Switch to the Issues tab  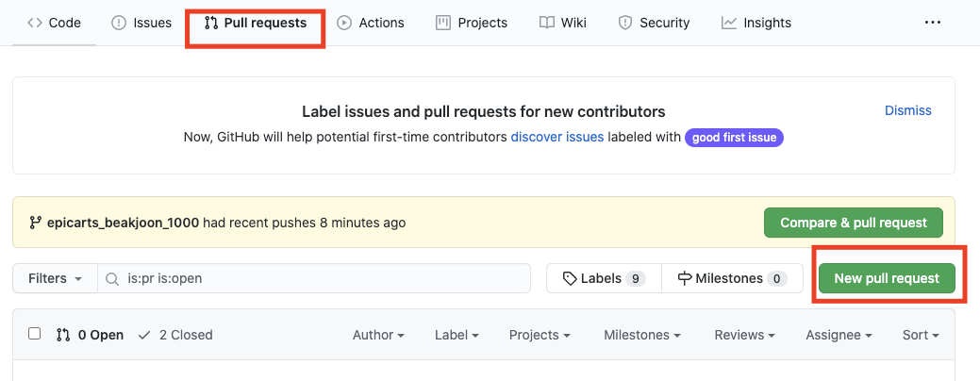point(141,23)
